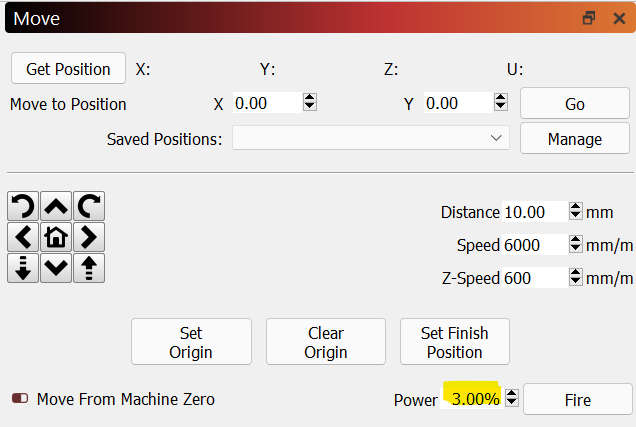636x427 pixels.
Task: Open the Saved Positions dropdown
Action: coord(371,138)
